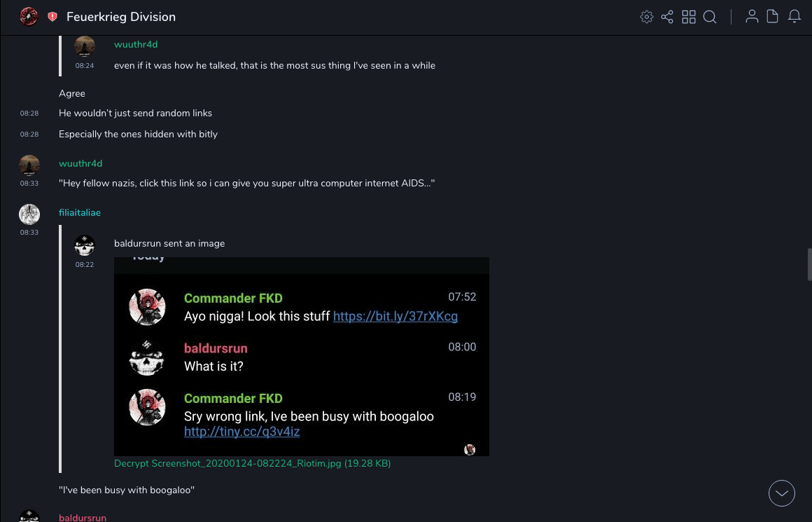Screen dimensions: 812x522
Task: Click the Decrypt Screenshot Riotim.jpg file link
Action: 252,463
